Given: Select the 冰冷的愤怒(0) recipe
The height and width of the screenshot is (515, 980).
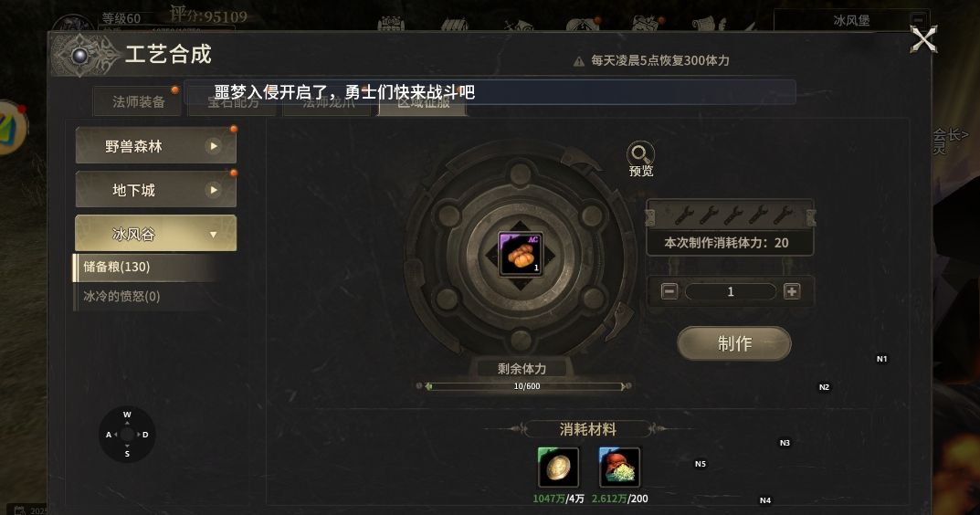Looking at the screenshot, I should [x=147, y=296].
